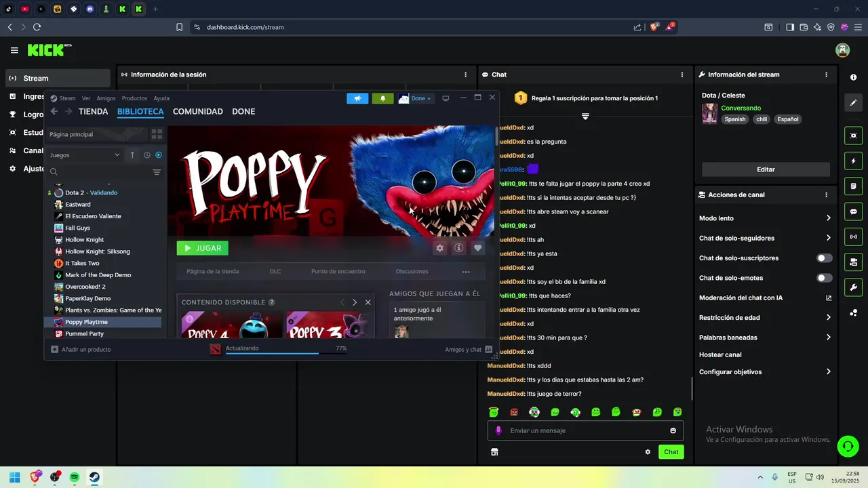The width and height of the screenshot is (868, 488).
Task: Click the wrench sidebar icon
Action: pos(853,287)
